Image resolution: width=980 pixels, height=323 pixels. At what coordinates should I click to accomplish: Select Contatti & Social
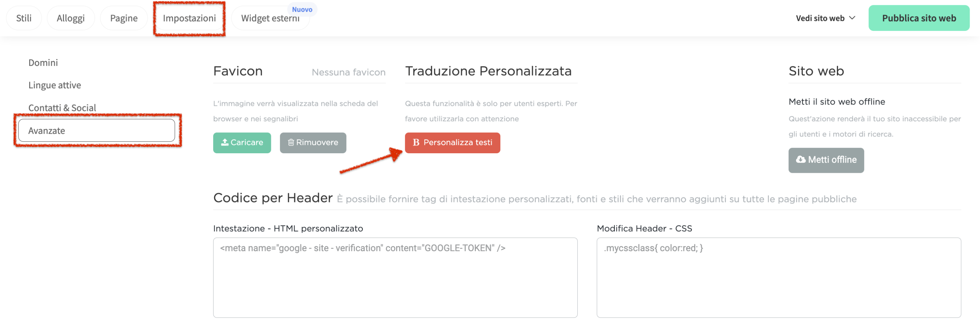click(x=62, y=108)
